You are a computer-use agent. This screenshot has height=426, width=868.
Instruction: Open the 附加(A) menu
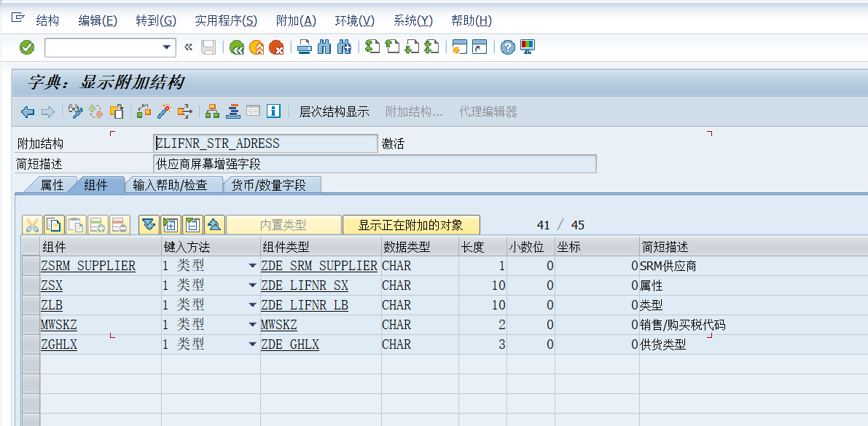[296, 21]
